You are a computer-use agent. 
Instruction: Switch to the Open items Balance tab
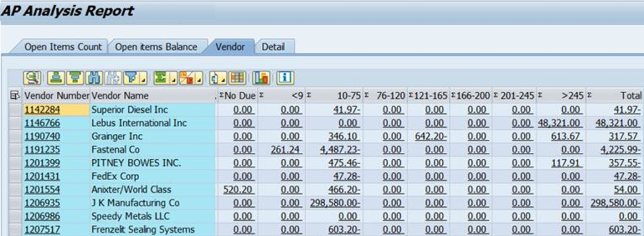(156, 47)
